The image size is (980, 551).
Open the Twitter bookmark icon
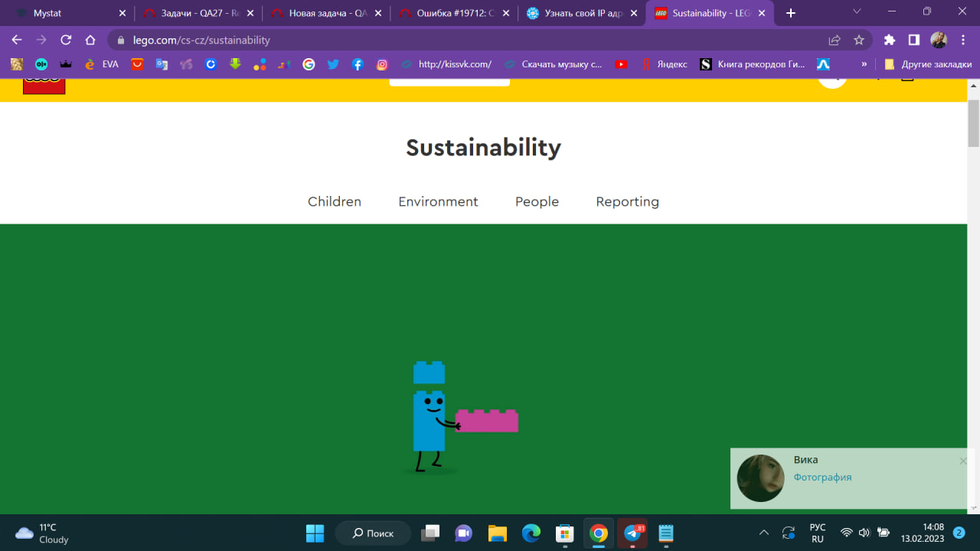click(x=333, y=64)
